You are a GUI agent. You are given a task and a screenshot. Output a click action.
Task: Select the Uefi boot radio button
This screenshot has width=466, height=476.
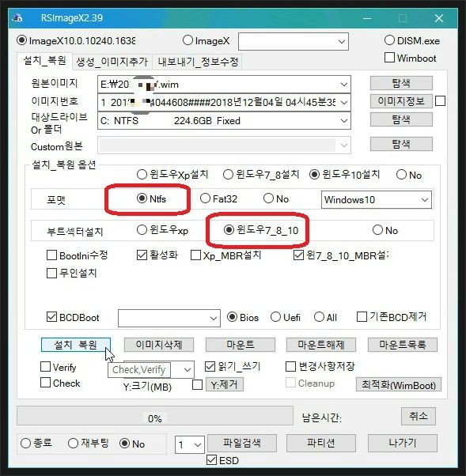click(275, 317)
